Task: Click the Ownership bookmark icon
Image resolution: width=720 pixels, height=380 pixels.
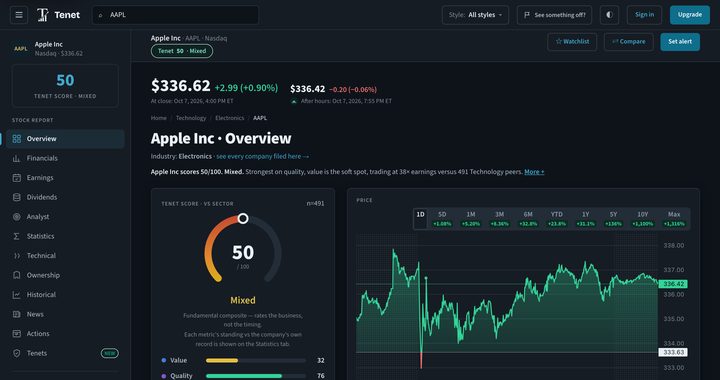Action: [17, 275]
